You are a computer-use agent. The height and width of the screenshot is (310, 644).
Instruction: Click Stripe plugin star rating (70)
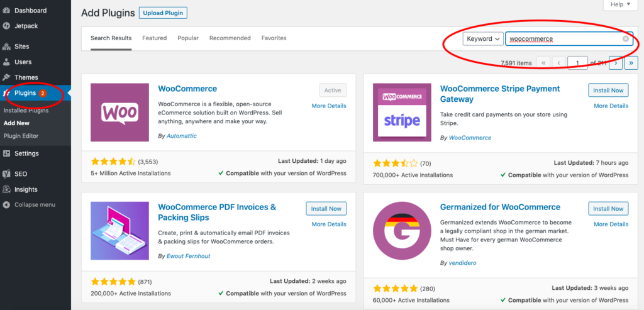click(395, 163)
